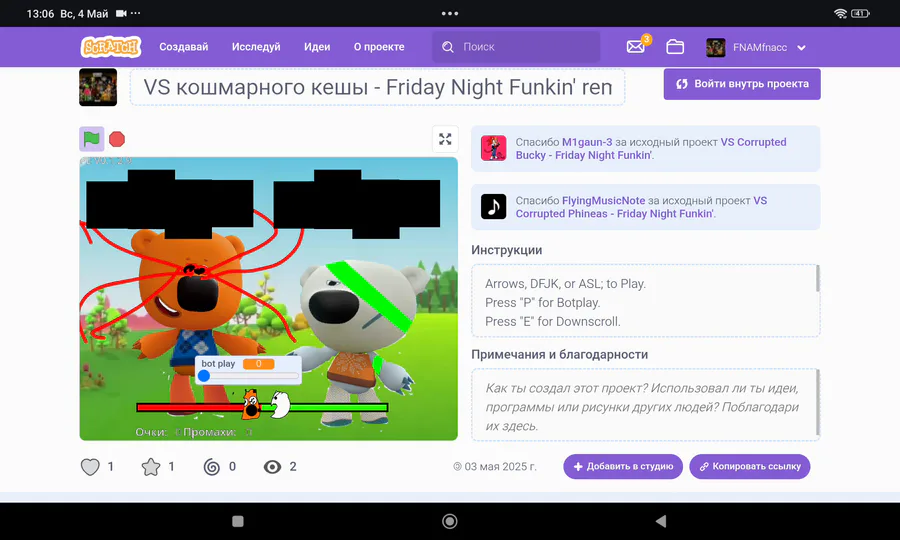Screen dimensions: 900x540
Task: Click the notes box scrollbar
Action: coord(817,403)
